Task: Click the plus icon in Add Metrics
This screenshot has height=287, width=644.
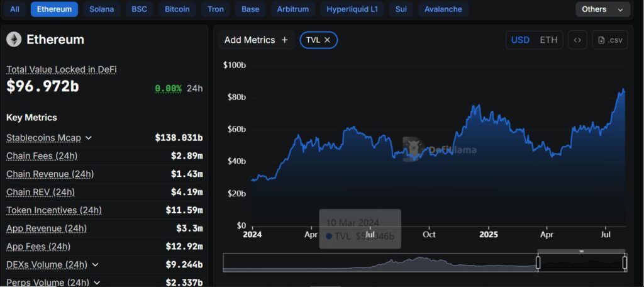Action: (x=284, y=40)
